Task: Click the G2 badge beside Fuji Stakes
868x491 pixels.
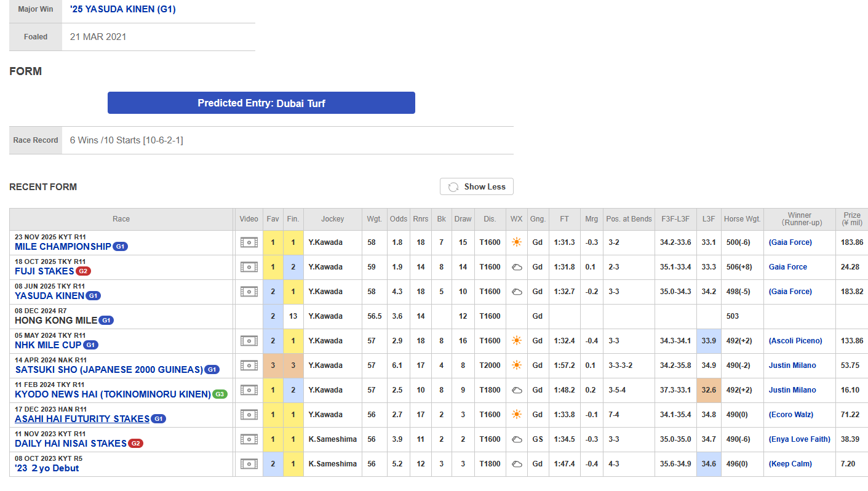Action: tap(83, 271)
